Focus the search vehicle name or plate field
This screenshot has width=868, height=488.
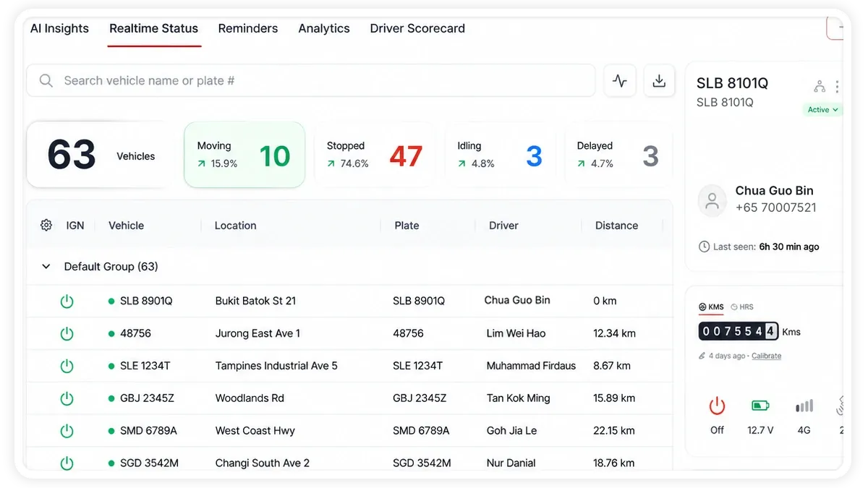coord(311,81)
